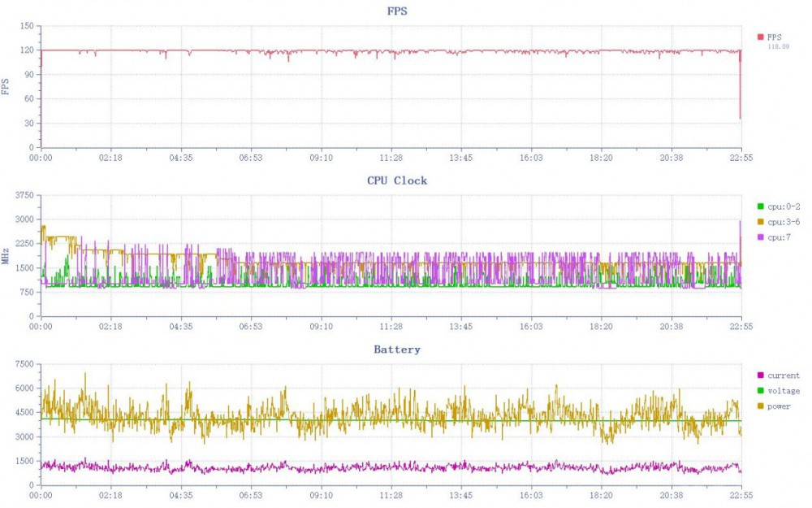The width and height of the screenshot is (812, 508).
Task: Click the vertical FPS y-axis title
Action: click(x=5, y=87)
